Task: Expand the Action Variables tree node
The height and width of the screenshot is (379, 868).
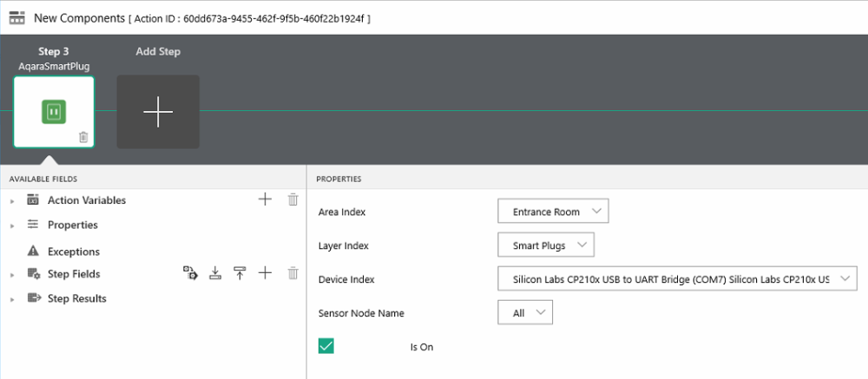Action: point(12,201)
